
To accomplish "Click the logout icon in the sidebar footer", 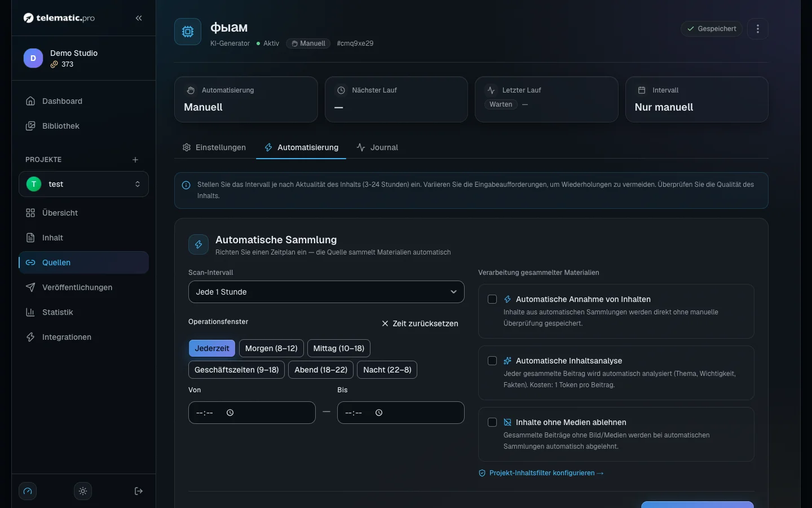I will pyautogui.click(x=139, y=491).
